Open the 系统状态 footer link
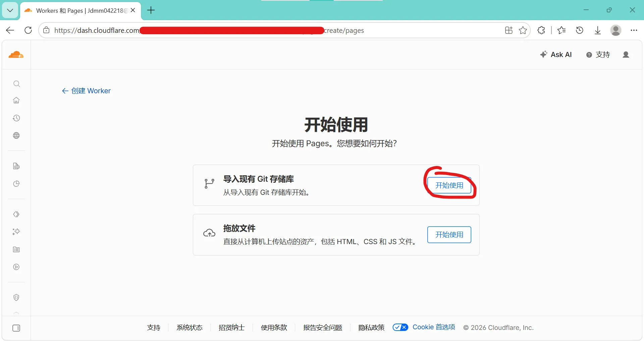Viewport: 644px width, 342px height. click(190, 328)
